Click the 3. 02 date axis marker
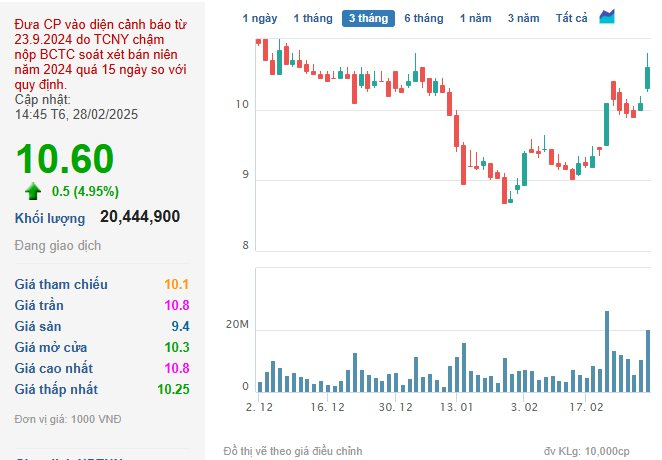 524,407
